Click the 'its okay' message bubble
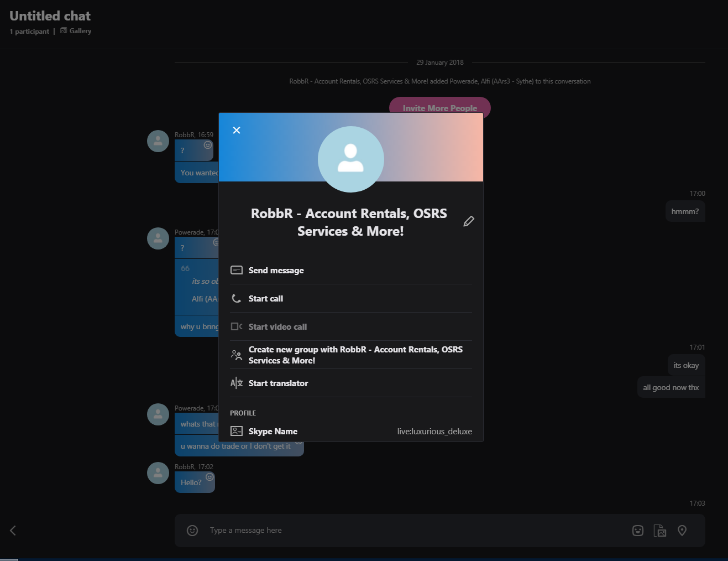Screen dimensions: 728x561 (x=687, y=365)
